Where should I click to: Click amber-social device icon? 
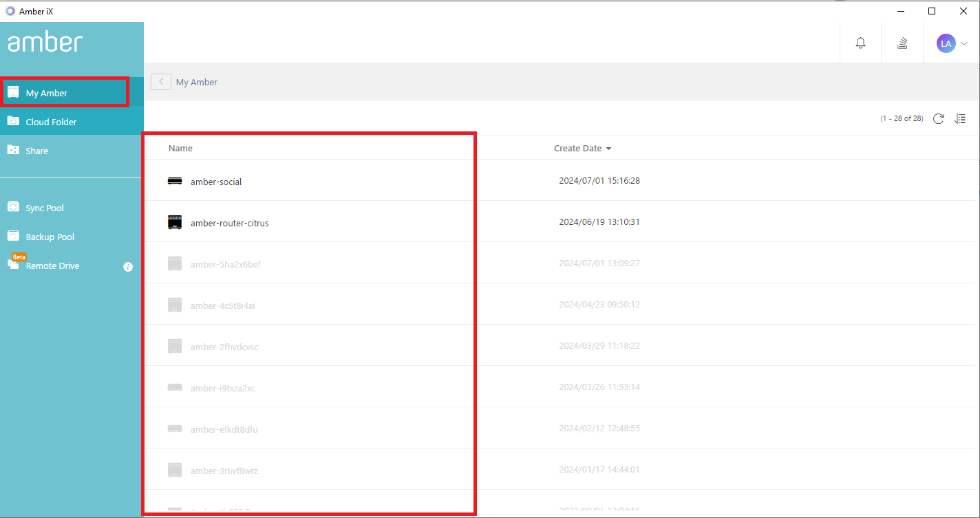coord(175,181)
